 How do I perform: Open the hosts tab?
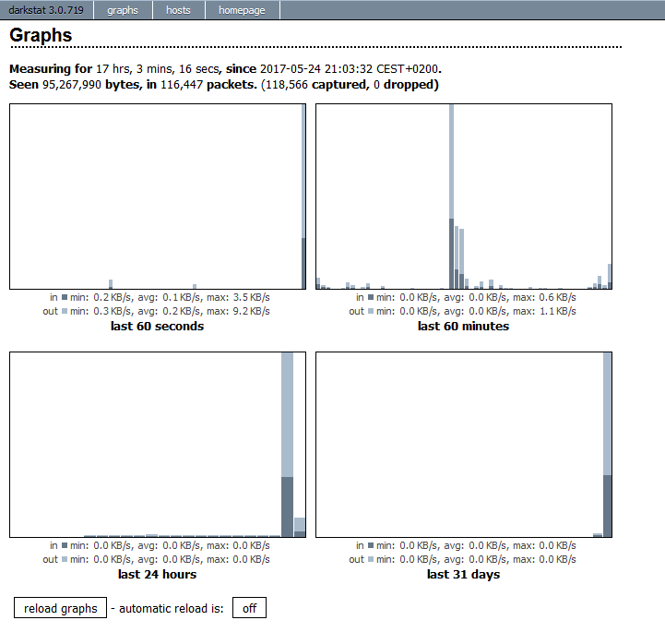(x=179, y=10)
